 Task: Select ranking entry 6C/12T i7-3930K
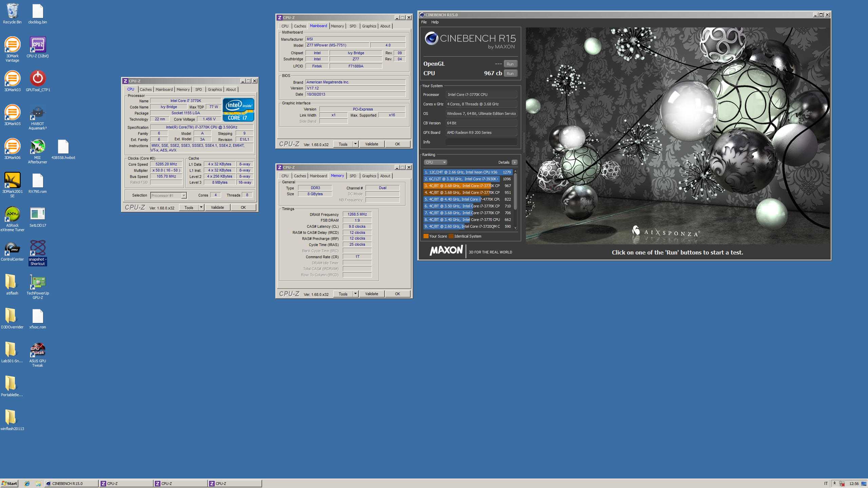coord(468,179)
